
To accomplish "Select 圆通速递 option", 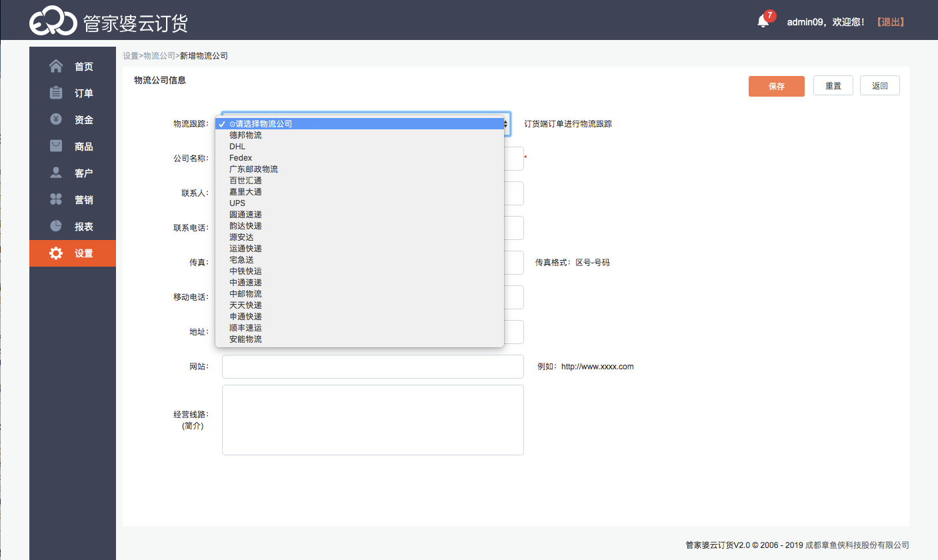I will (359, 215).
